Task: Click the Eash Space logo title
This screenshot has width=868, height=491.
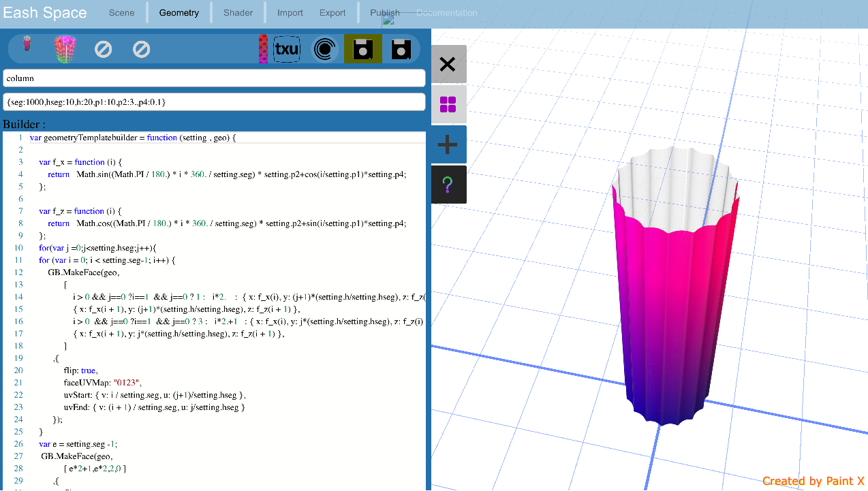Action: point(45,13)
